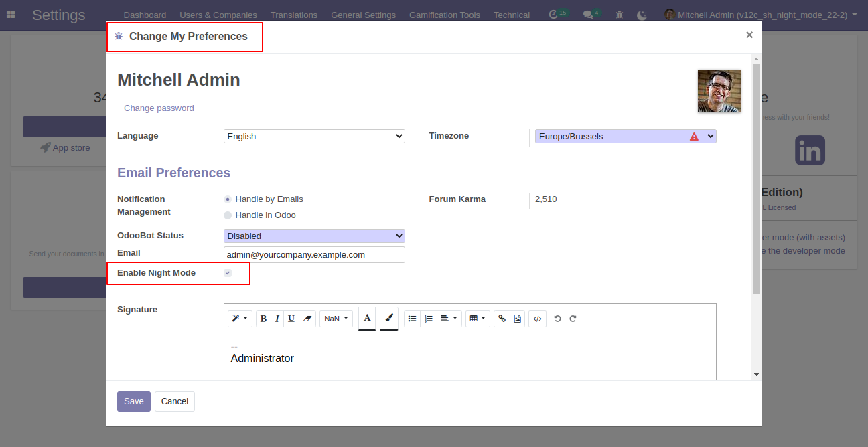Click the Change password link

click(x=159, y=108)
